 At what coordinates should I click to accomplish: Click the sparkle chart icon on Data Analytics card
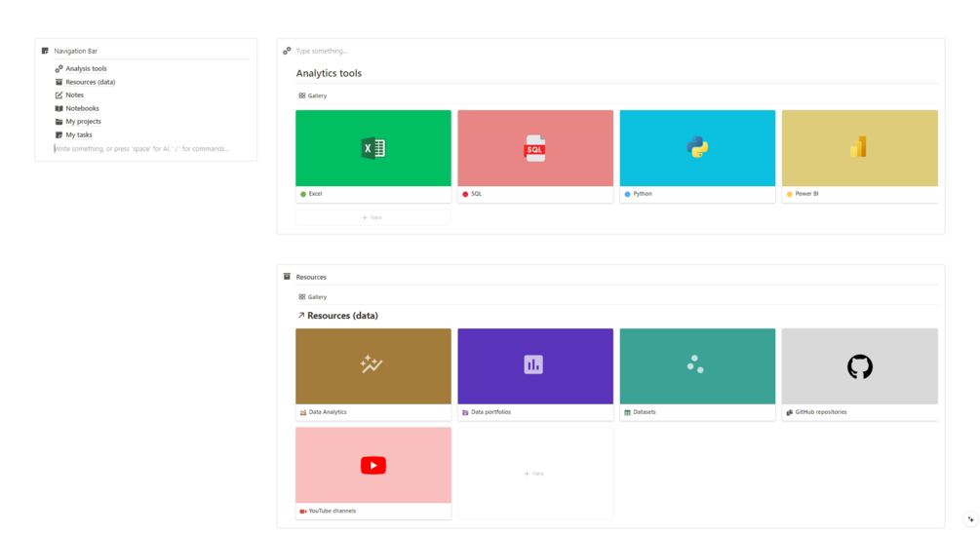click(x=372, y=364)
